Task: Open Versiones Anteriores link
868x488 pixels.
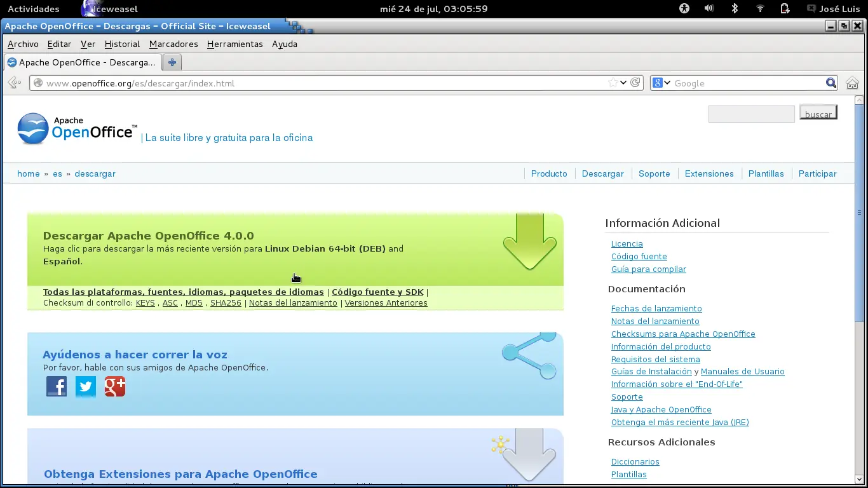Action: coord(386,303)
